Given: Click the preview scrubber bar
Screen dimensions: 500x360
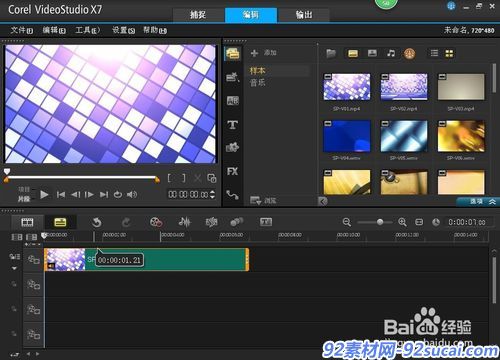Looking at the screenshot, I should click(81, 178).
